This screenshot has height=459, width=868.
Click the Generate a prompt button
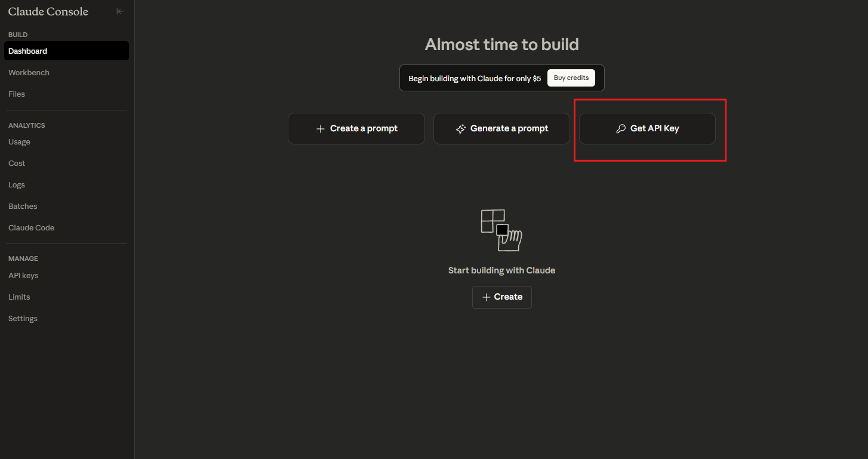[x=501, y=129]
